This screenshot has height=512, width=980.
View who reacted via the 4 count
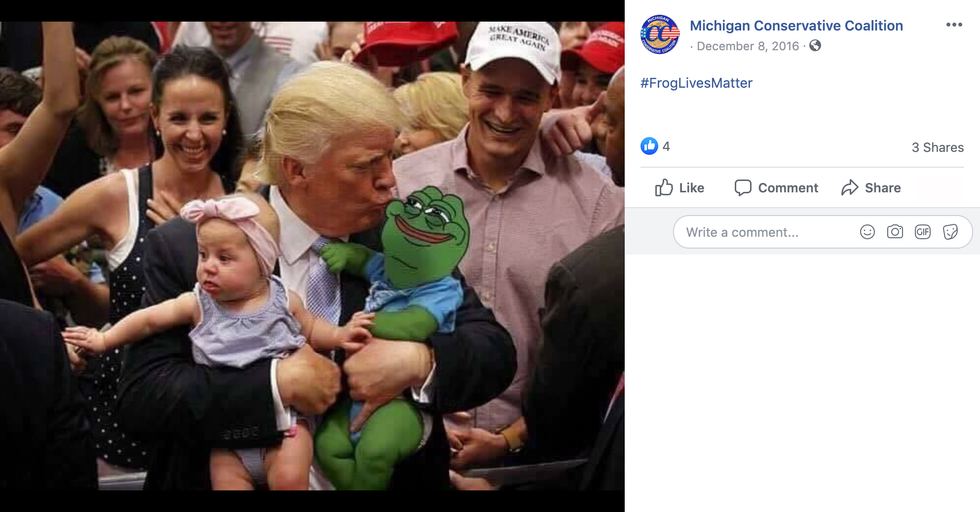[x=666, y=146]
